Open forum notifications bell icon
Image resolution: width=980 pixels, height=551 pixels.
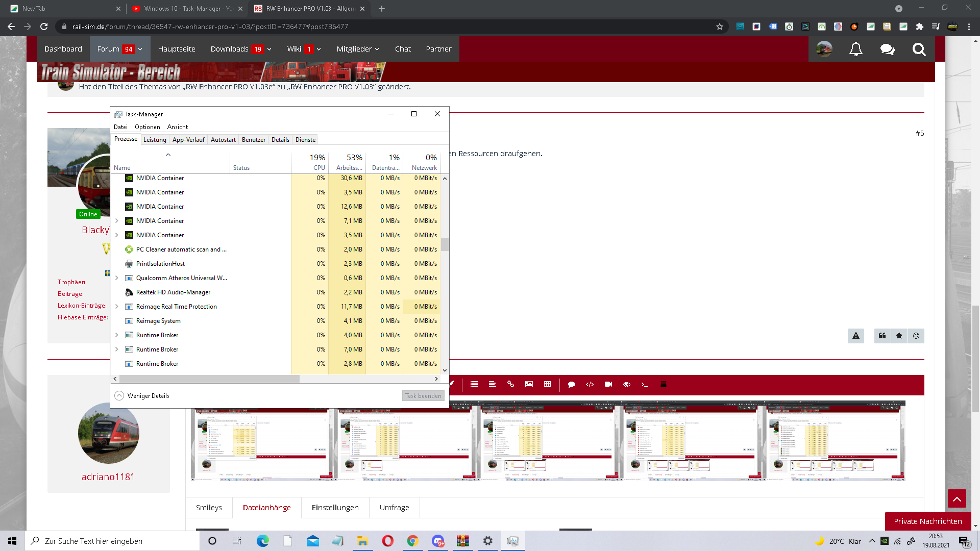(x=855, y=49)
